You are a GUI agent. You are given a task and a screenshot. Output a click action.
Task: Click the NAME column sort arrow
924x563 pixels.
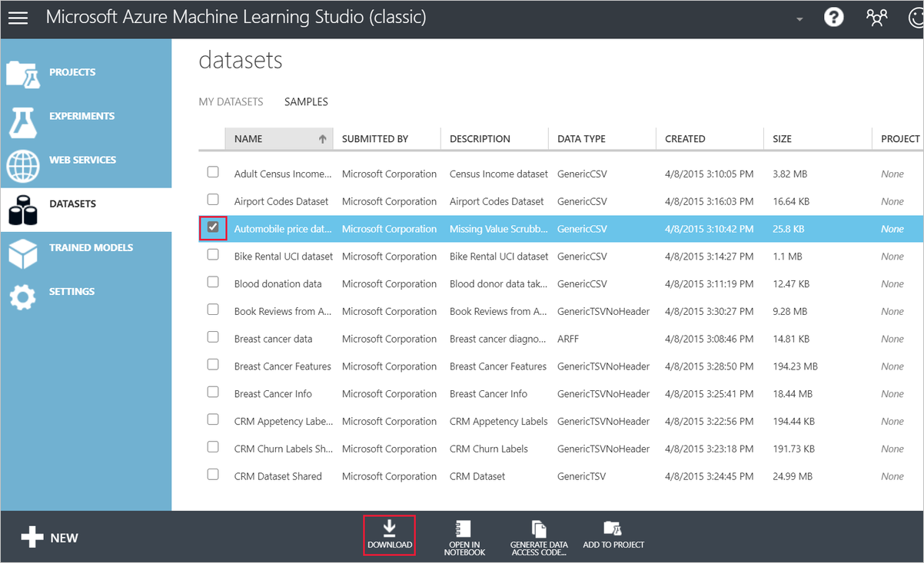point(323,139)
